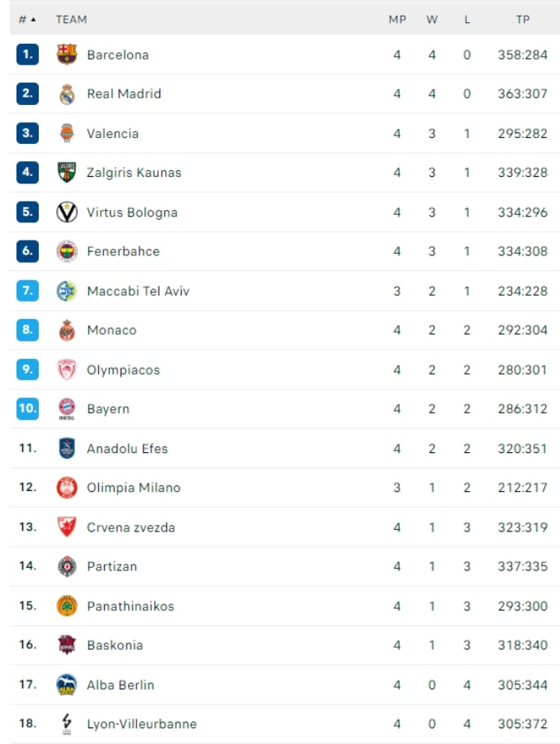Image resolution: width=560 pixels, height=744 pixels.
Task: Select the Virtus Bologna V logo
Action: [x=67, y=212]
